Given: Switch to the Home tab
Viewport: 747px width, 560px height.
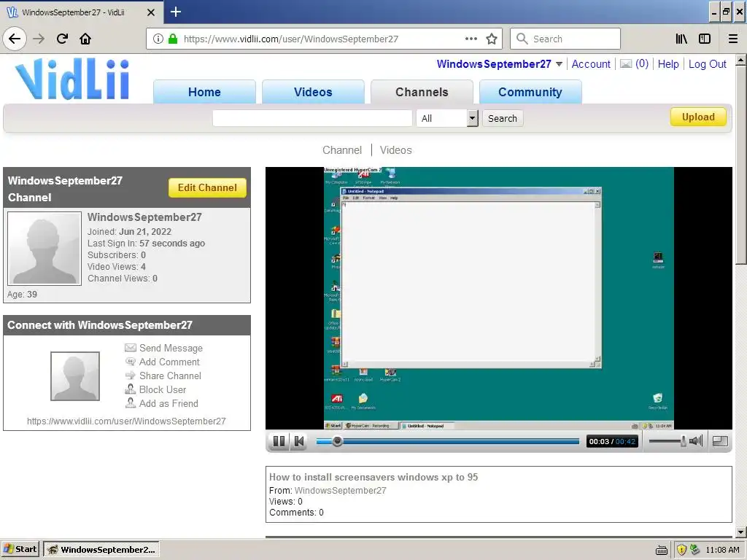Looking at the screenshot, I should pos(204,92).
